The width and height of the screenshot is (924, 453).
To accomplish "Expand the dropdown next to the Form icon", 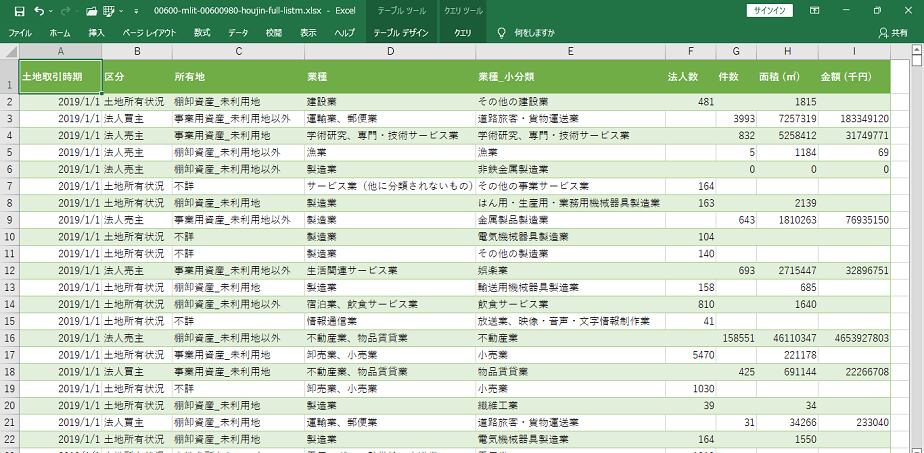I will [121, 11].
